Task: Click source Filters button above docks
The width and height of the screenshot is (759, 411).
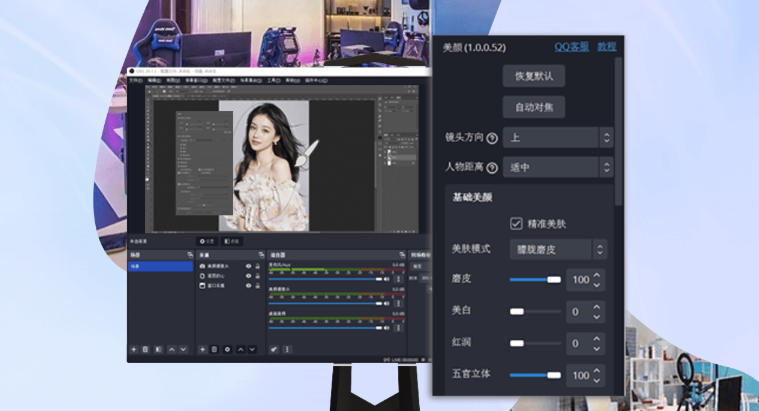Action: [x=232, y=241]
